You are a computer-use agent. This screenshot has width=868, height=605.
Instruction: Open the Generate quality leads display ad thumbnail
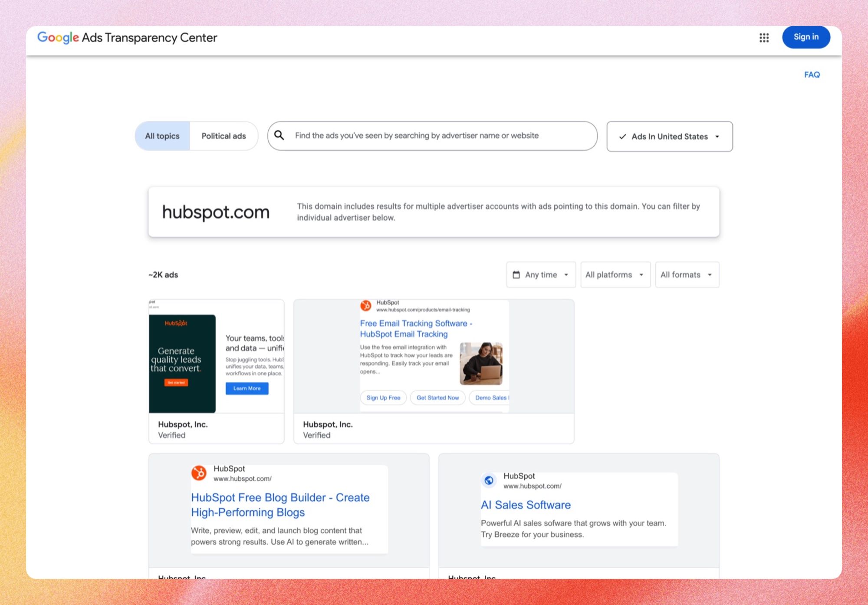[x=182, y=364]
